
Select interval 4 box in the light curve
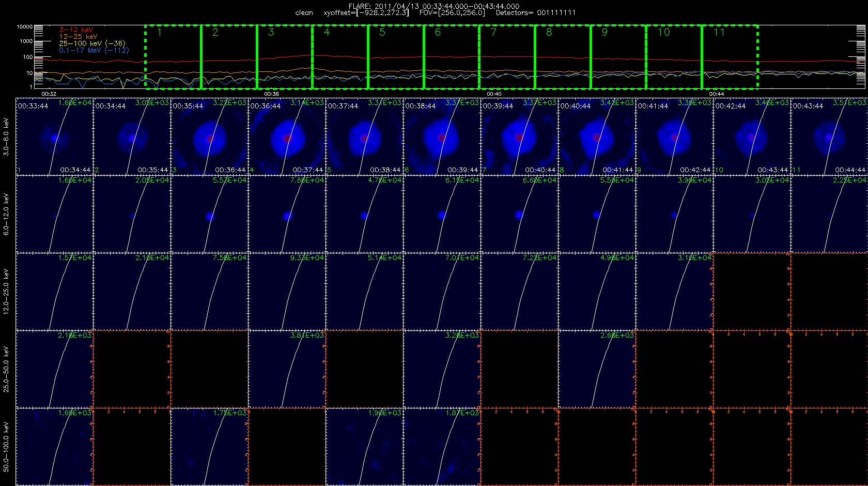point(340,57)
